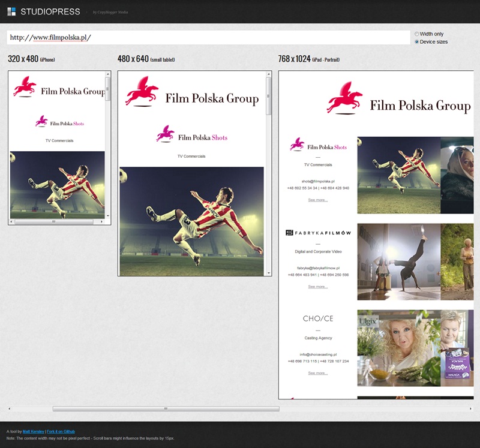
Task: Click Fabryka Filmów logo in iPad preview
Action: (318, 233)
